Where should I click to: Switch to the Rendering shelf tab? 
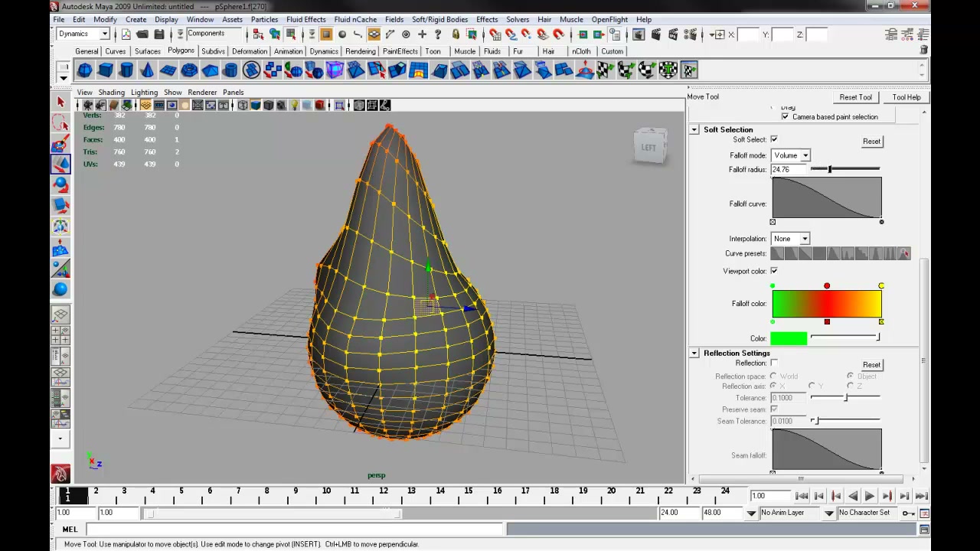click(361, 51)
